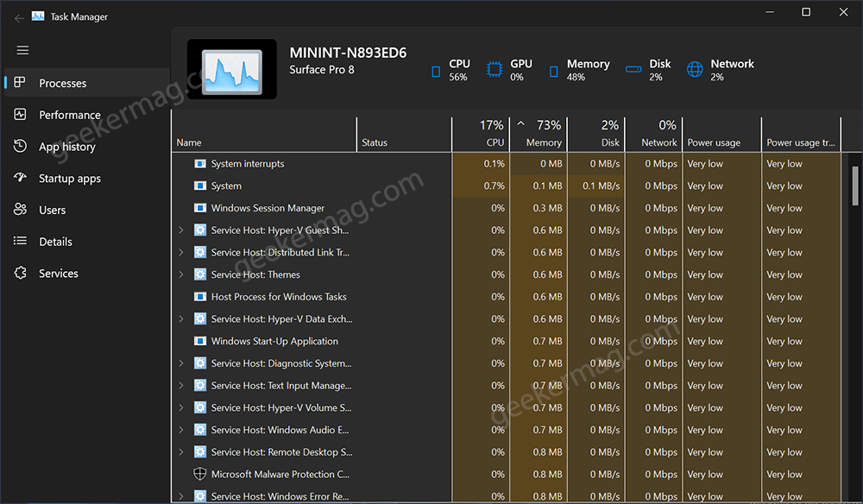The width and height of the screenshot is (863, 504).
Task: Click the Memory indicator icon in header
Action: [x=554, y=72]
